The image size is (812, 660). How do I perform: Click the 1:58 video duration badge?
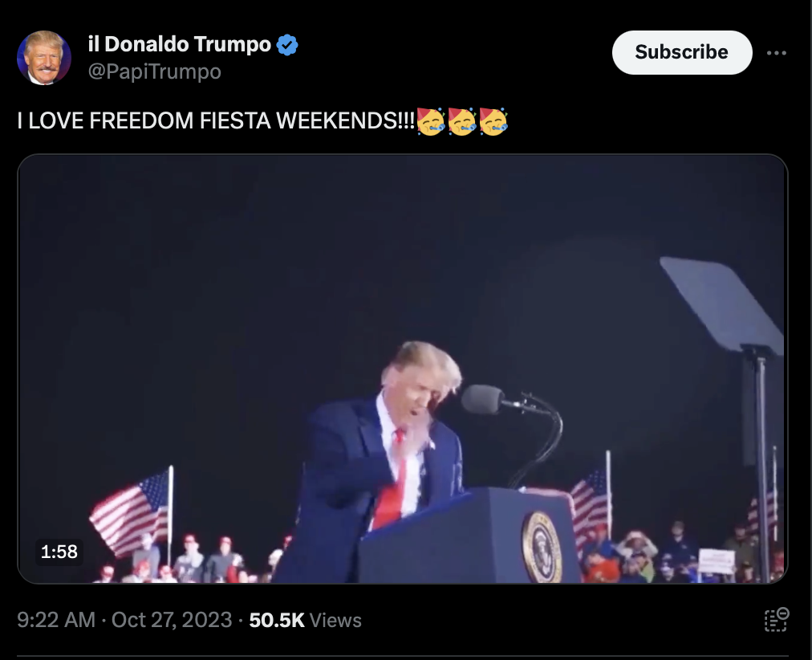(x=59, y=552)
